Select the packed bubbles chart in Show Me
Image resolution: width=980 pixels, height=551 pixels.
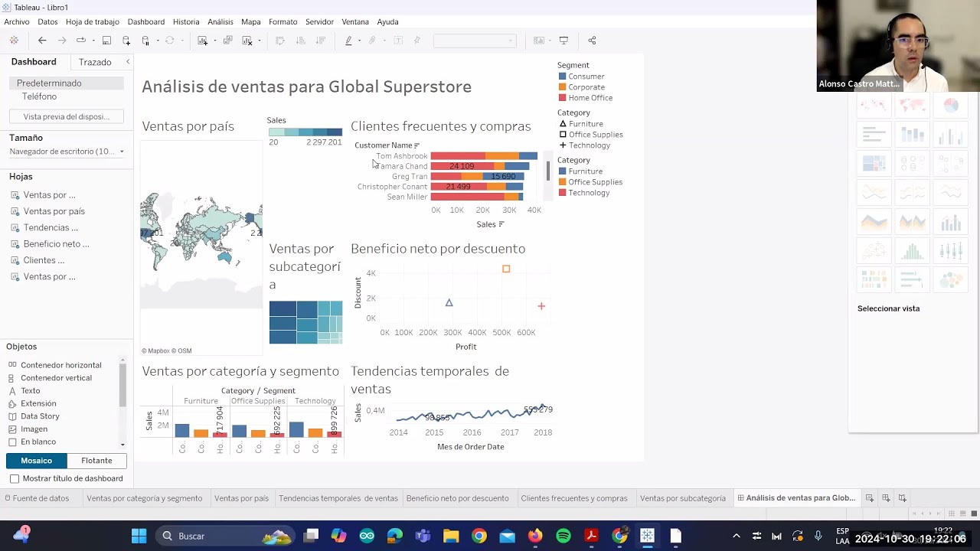point(951,281)
